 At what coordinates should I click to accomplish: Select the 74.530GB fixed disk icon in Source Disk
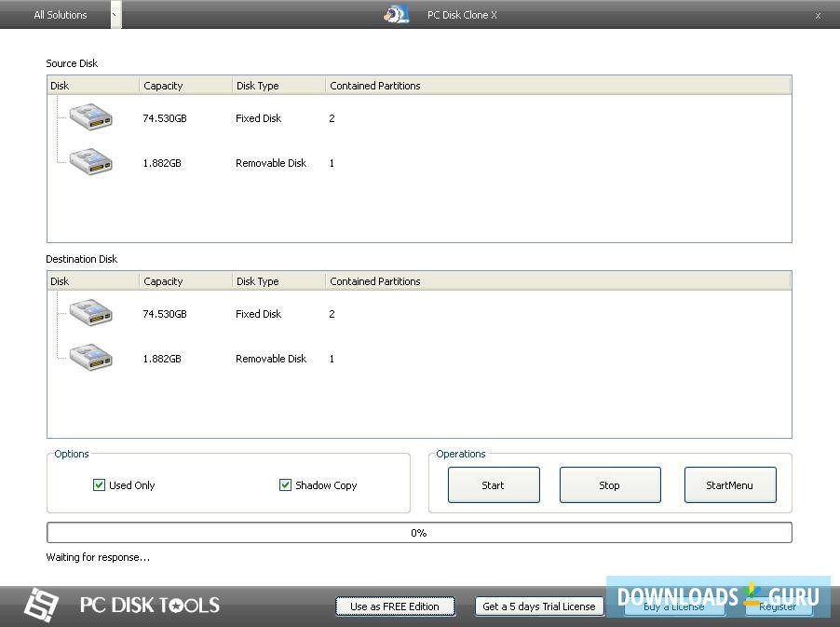coord(90,117)
